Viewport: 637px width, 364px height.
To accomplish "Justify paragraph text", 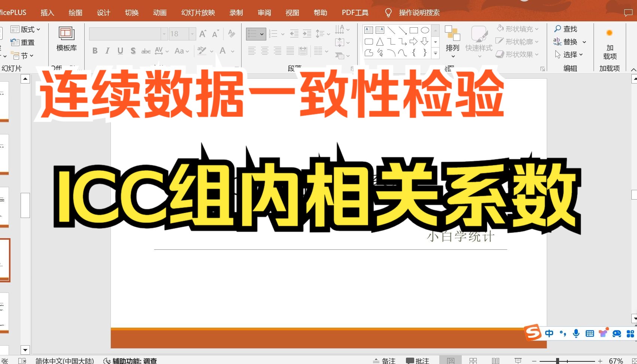I will [x=290, y=51].
